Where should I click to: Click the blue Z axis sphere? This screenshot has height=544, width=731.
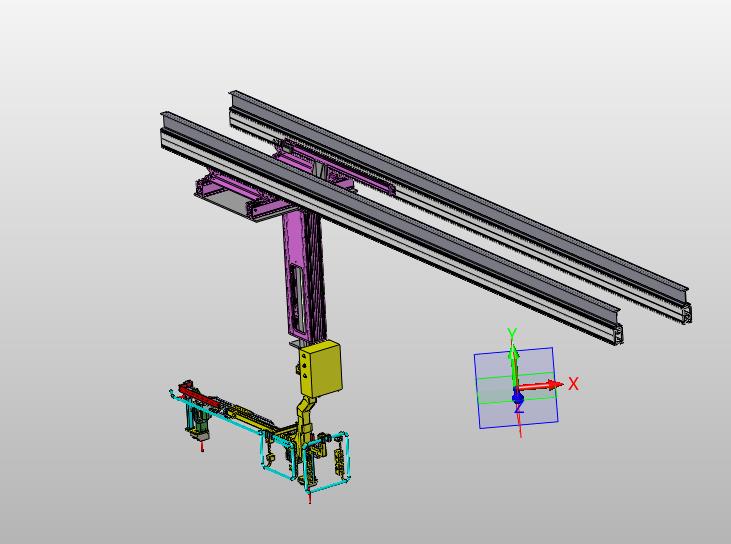518,399
